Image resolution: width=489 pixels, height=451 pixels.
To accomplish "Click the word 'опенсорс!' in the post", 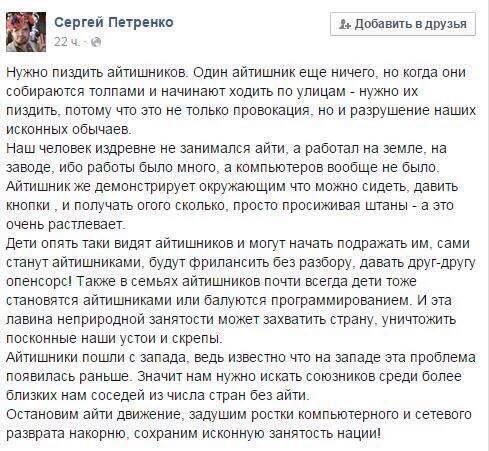I will [39, 281].
